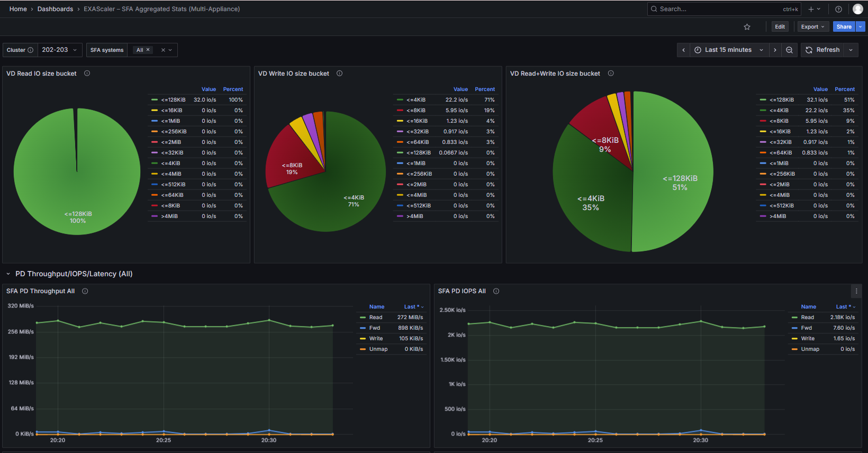Star this dashboard as favorite
The height and width of the screenshot is (453, 868).
coord(747,27)
